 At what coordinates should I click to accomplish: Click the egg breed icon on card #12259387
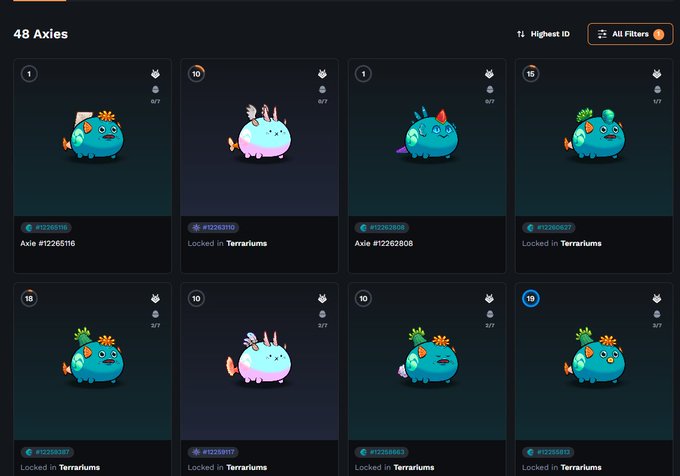click(x=155, y=314)
